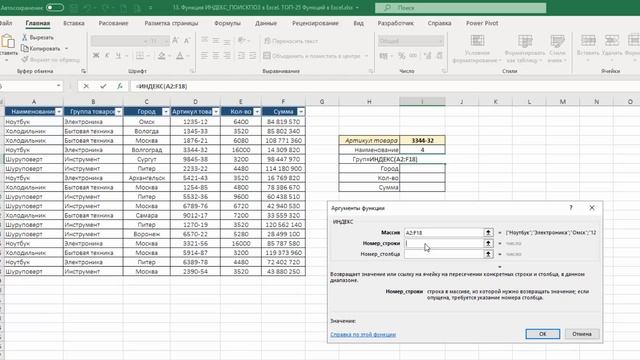Confirm formula entry with checkmark
The image size is (640, 360).
click(103, 86)
